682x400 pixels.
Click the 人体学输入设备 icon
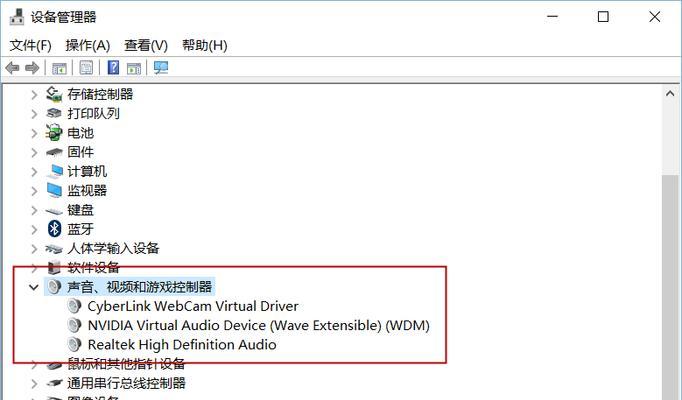pos(54,248)
